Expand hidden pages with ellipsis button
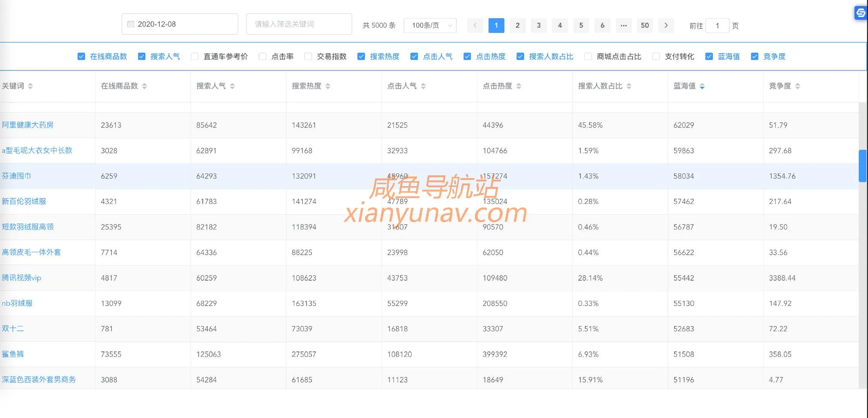The image size is (868, 418). pos(624,26)
